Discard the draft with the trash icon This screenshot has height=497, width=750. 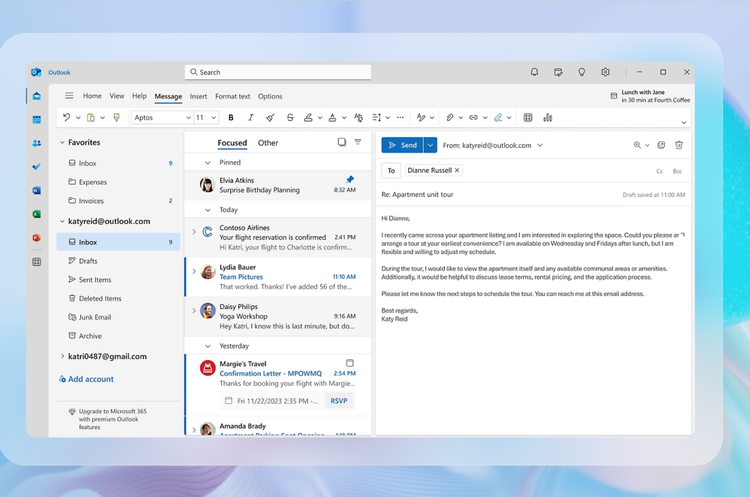(679, 145)
